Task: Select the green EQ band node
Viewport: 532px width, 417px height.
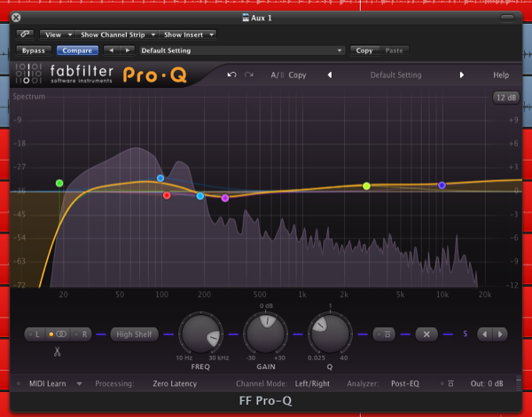Action: tap(59, 184)
